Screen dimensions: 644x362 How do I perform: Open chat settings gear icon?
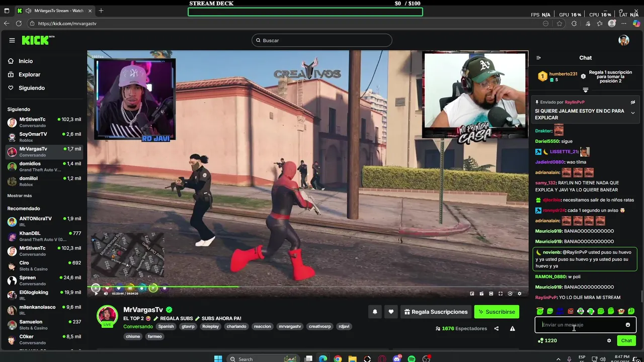click(609, 340)
